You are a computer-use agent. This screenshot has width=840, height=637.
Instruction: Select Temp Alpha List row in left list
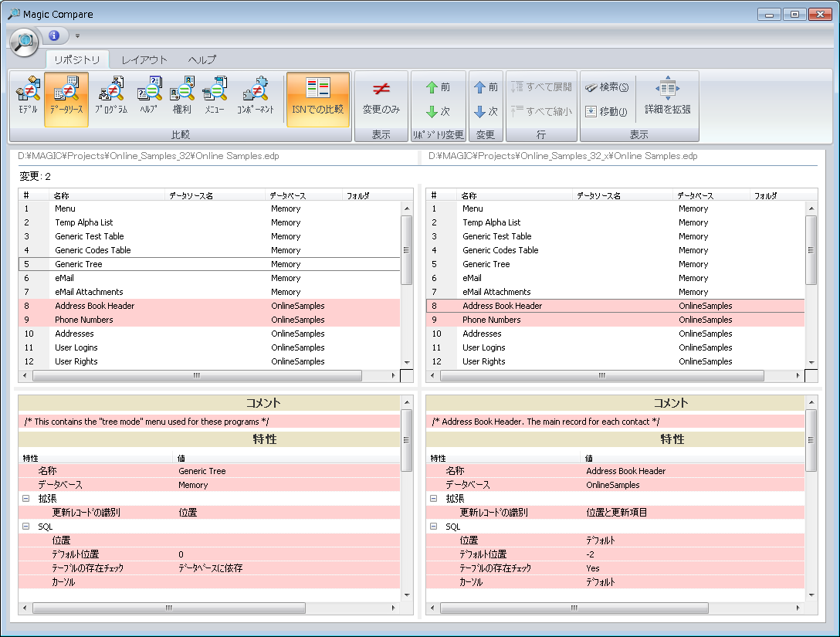coord(209,222)
